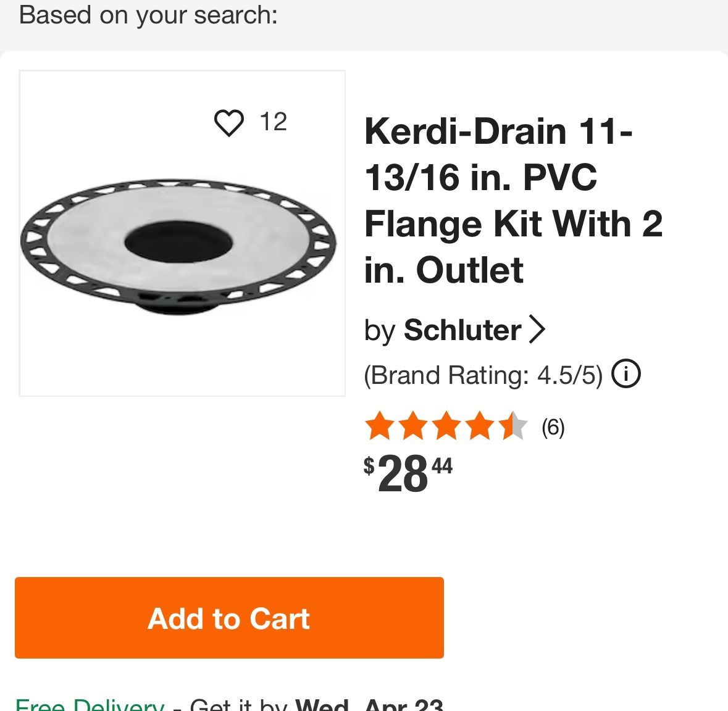Click the Schluter brand name
728x711 pixels.
pyautogui.click(x=462, y=330)
